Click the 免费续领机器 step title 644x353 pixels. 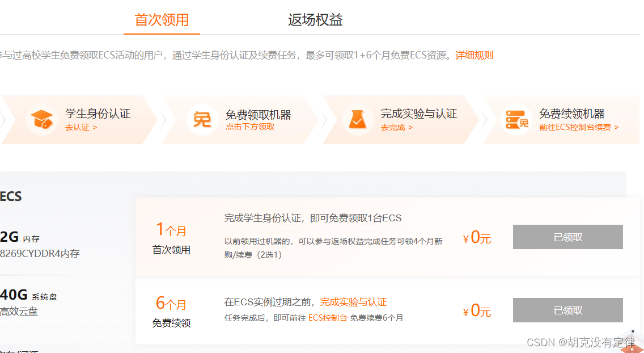pos(571,114)
